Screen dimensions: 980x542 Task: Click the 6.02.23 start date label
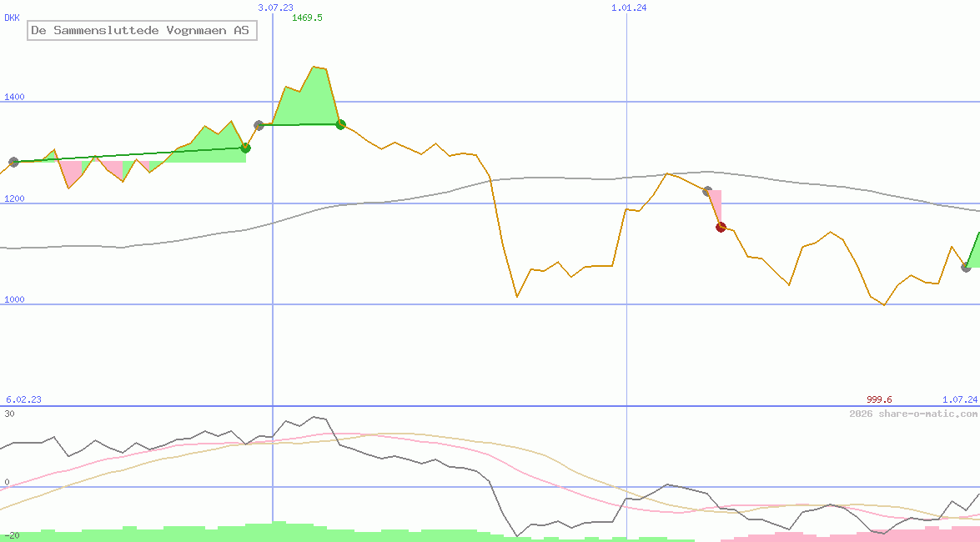[23, 399]
